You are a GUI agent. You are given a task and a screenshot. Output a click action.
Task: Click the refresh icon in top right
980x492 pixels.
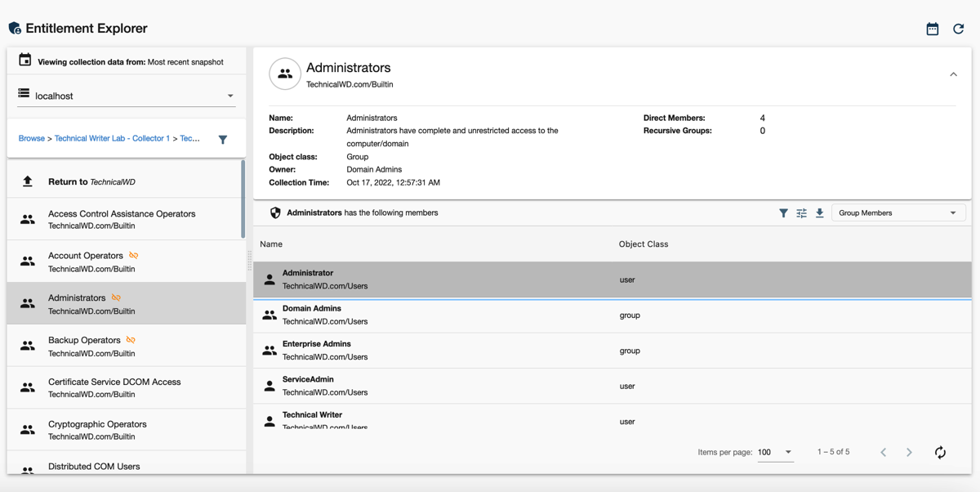959,29
